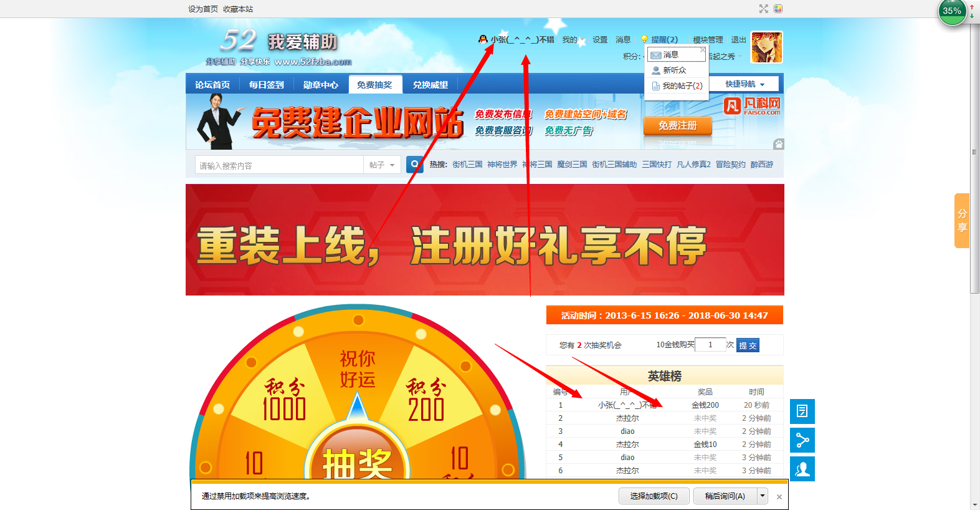Close the add-on notification bar
The image size is (980, 510).
pos(779,497)
